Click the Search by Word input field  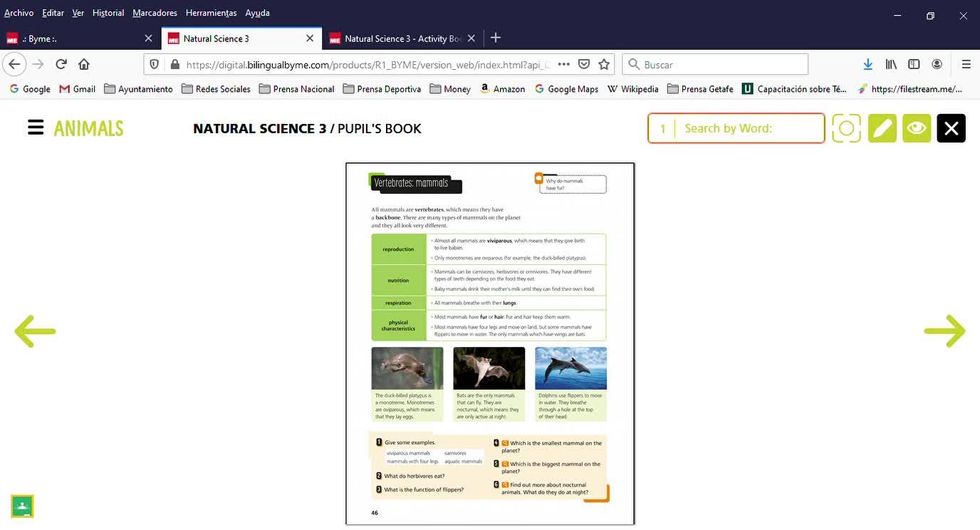[736, 128]
